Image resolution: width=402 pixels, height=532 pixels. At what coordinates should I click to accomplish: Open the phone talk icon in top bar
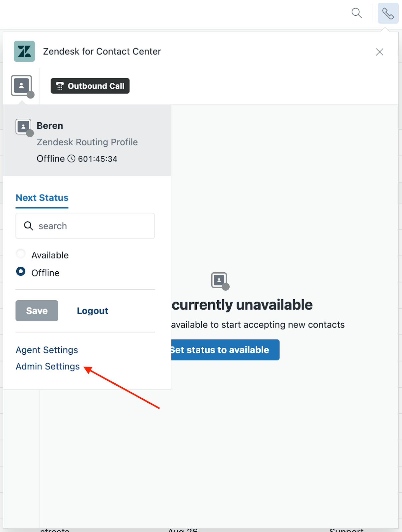388,13
